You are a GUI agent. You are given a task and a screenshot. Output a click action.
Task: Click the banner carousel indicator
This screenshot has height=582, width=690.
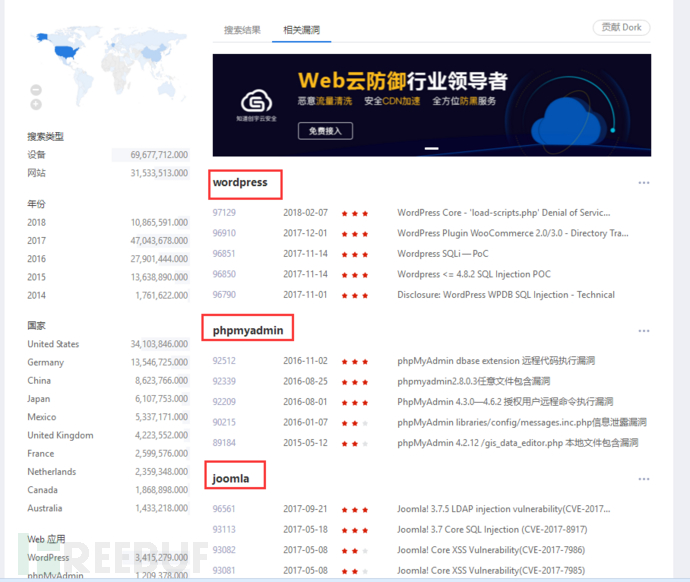tap(431, 148)
